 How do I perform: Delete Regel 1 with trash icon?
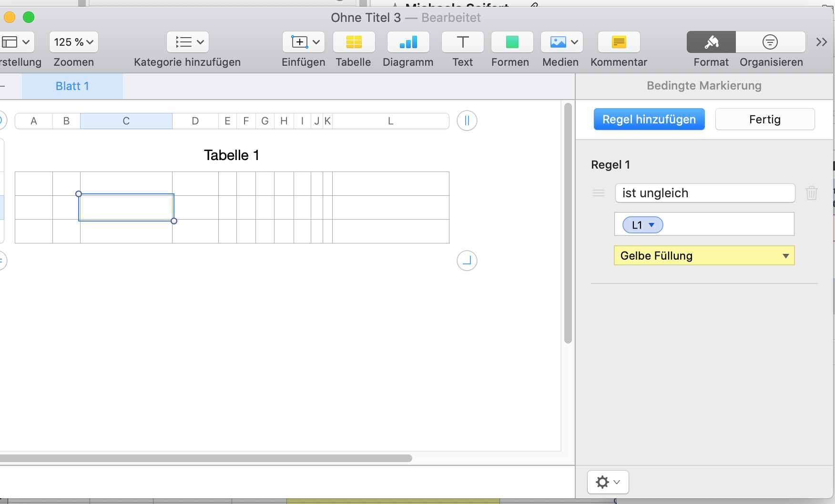811,193
